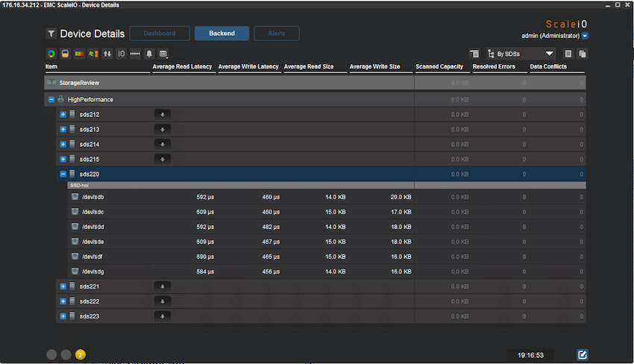Expand the sds212 node

pos(63,114)
